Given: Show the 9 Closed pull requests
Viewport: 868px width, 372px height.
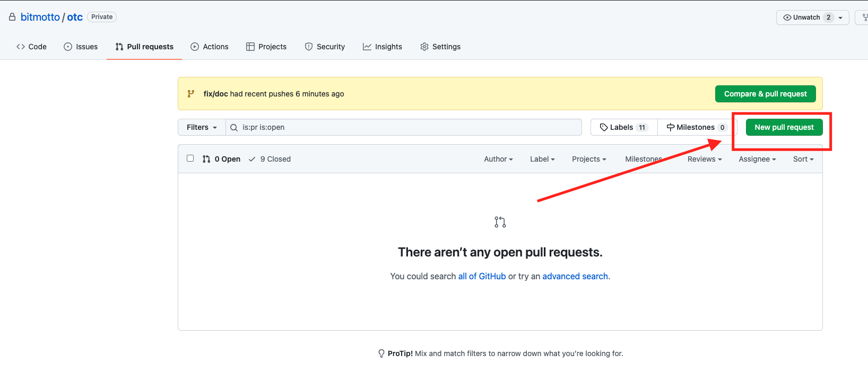Looking at the screenshot, I should pyautogui.click(x=270, y=159).
